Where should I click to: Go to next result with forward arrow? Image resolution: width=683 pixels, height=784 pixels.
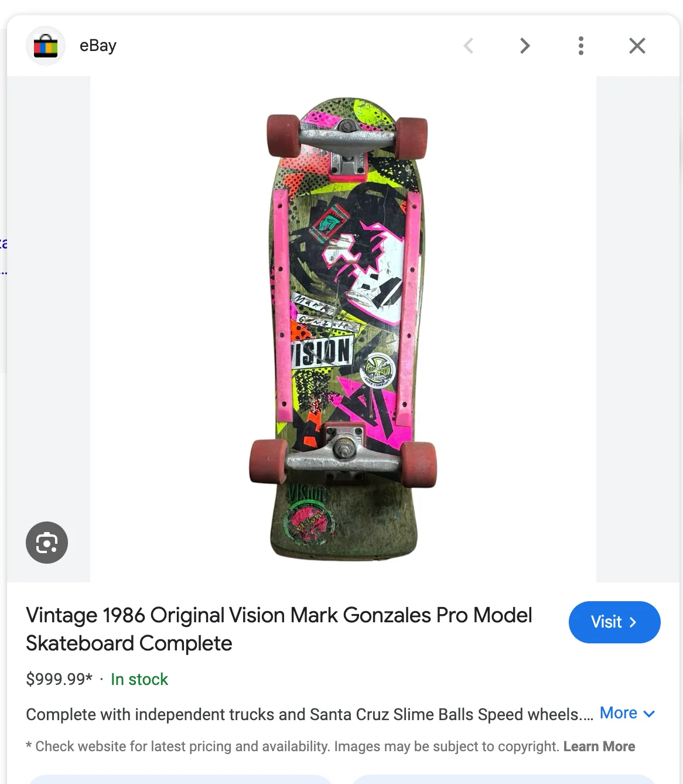[x=524, y=45]
